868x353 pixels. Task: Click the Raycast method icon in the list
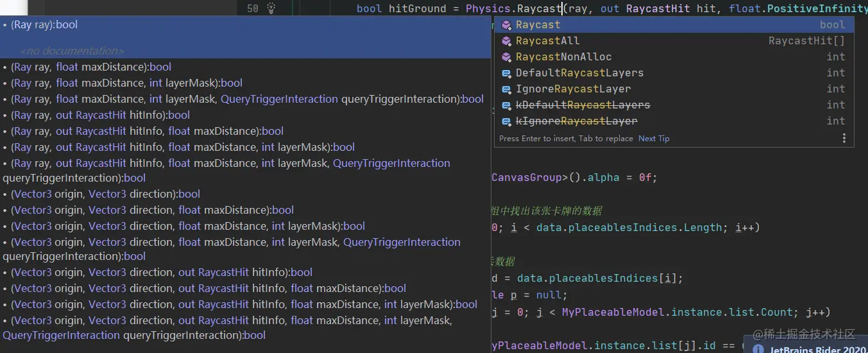click(x=506, y=24)
